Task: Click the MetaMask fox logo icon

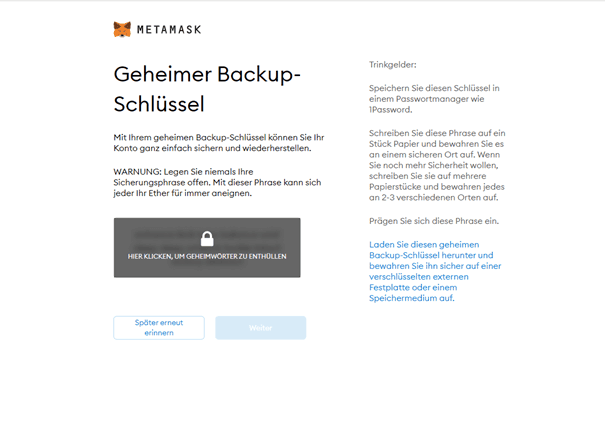Action: pyautogui.click(x=122, y=29)
